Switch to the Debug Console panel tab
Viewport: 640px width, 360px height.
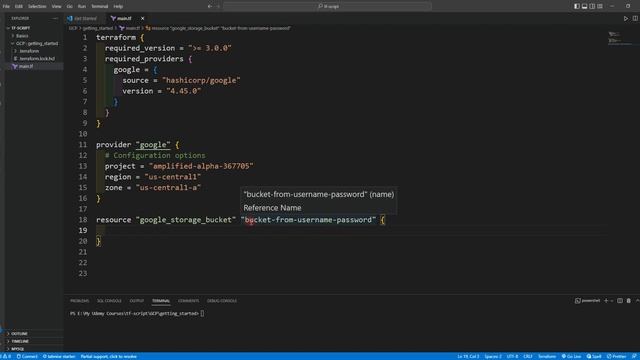coord(222,301)
